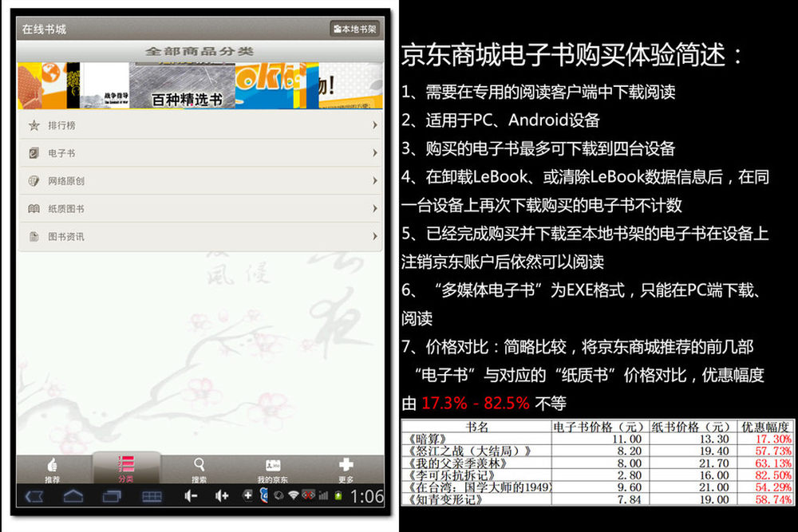This screenshot has width=798, height=532.
Task: Expand the 网络原创 row chevron
Action: [375, 180]
